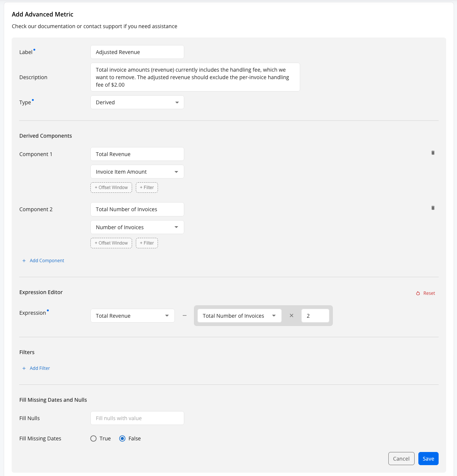
Task: Click the plus icon beside Add Filter
Action: (x=24, y=368)
